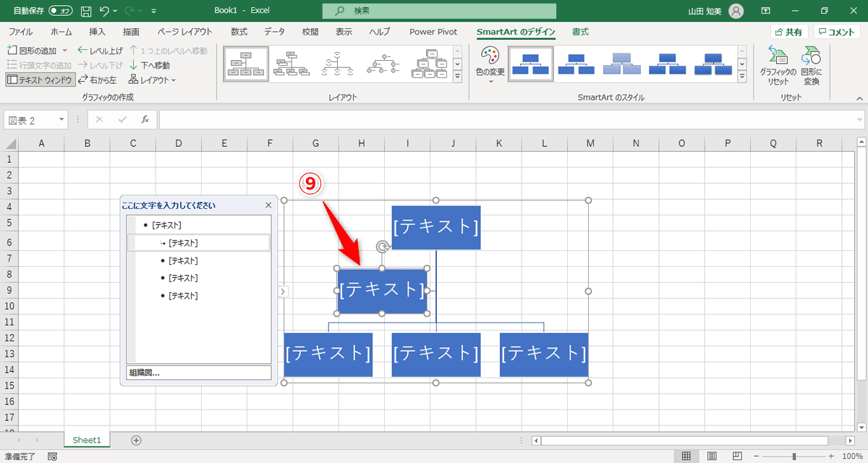Select the third circle hierarchy layout thumbnail
This screenshot has width=868, height=463.
pos(338,64)
